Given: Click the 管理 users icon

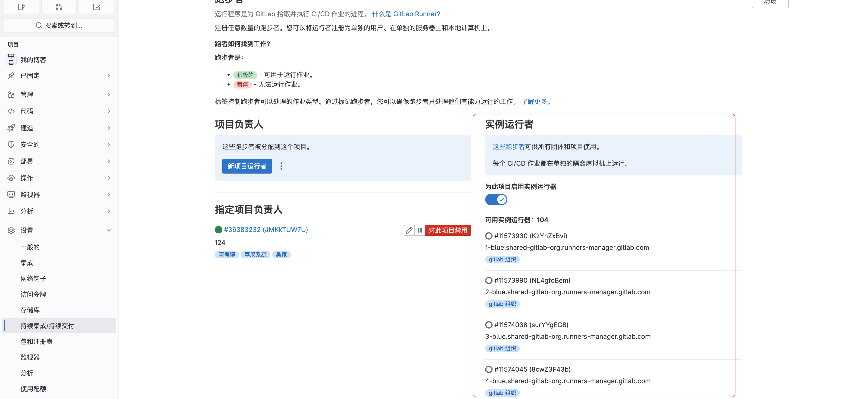Looking at the screenshot, I should click(11, 95).
